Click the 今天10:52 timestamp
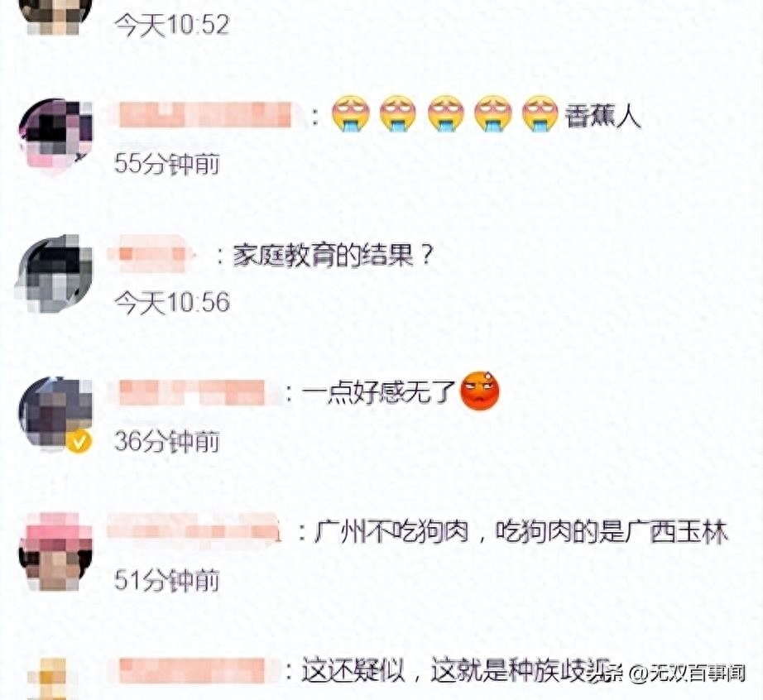763x700 pixels. (x=171, y=24)
